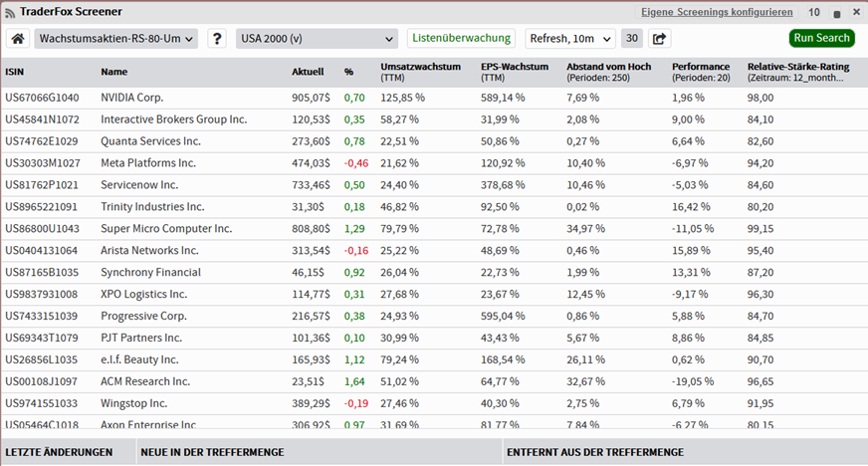Click Trinity Industries performance 16,42 %
The height and width of the screenshot is (466, 868).
(691, 207)
